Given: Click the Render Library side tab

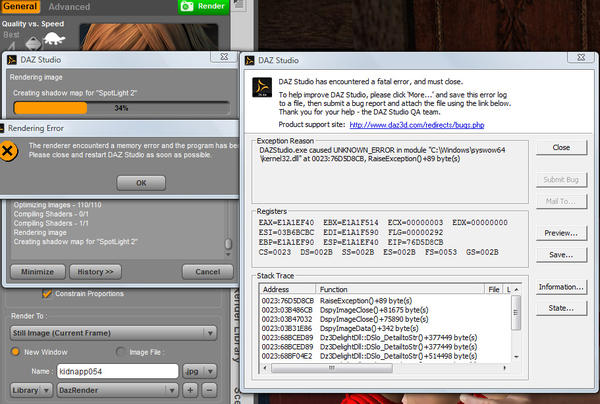Looking at the screenshot, I should (236, 326).
